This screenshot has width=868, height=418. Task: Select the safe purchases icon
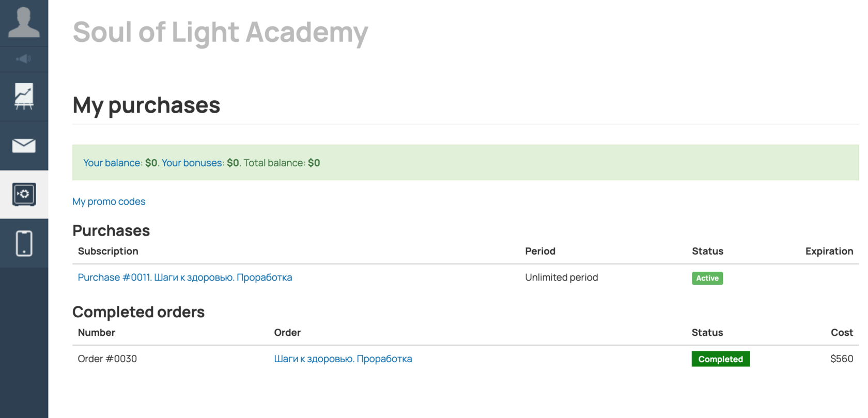[x=24, y=194]
